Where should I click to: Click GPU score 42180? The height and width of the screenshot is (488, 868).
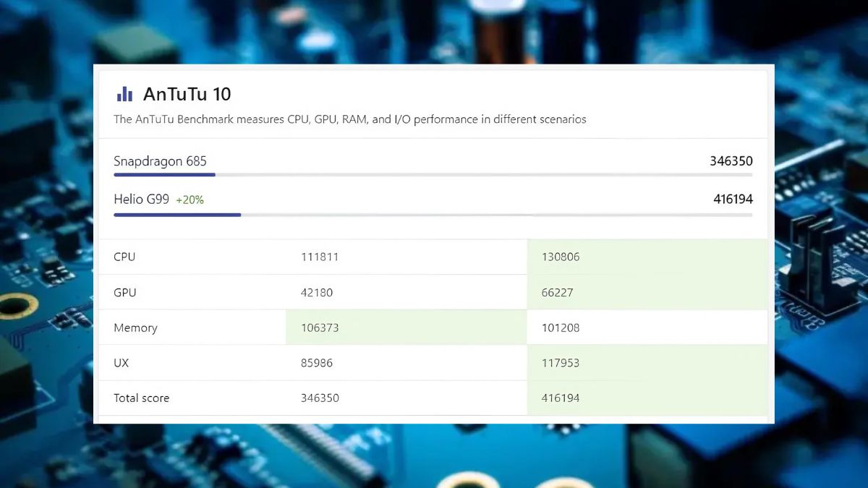[x=317, y=293]
